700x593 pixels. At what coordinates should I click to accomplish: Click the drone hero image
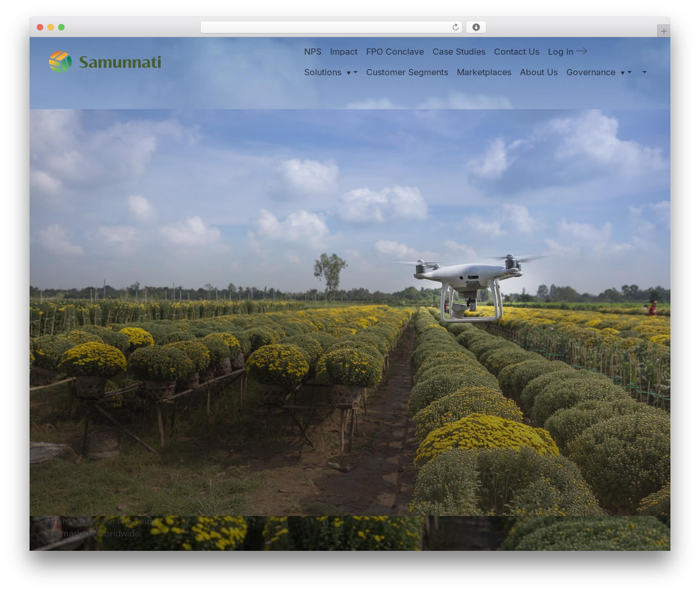[350, 312]
